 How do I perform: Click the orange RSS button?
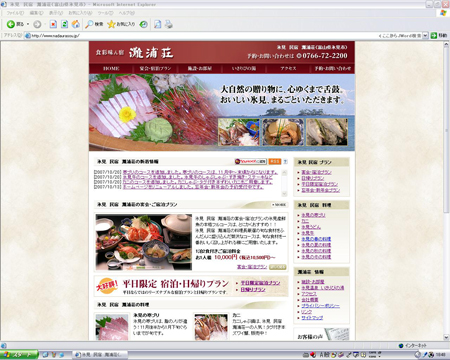click(275, 161)
